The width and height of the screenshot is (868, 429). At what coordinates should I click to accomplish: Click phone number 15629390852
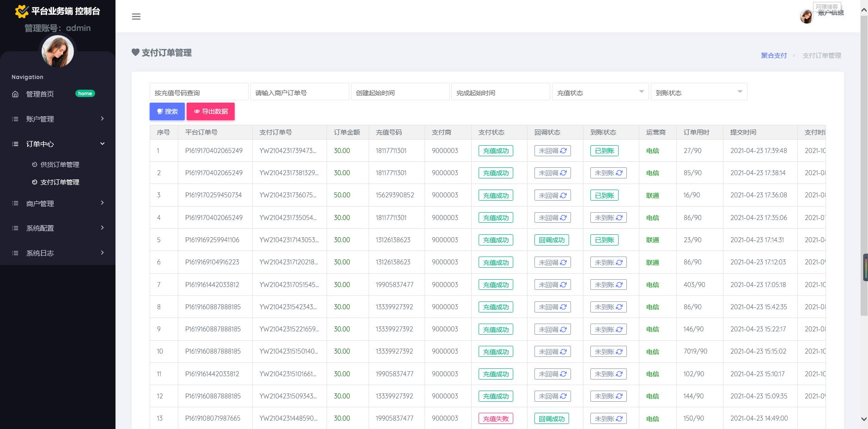pyautogui.click(x=395, y=195)
